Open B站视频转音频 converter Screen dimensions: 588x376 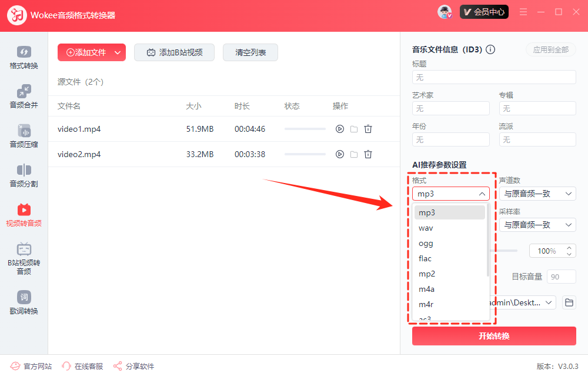[x=24, y=258]
